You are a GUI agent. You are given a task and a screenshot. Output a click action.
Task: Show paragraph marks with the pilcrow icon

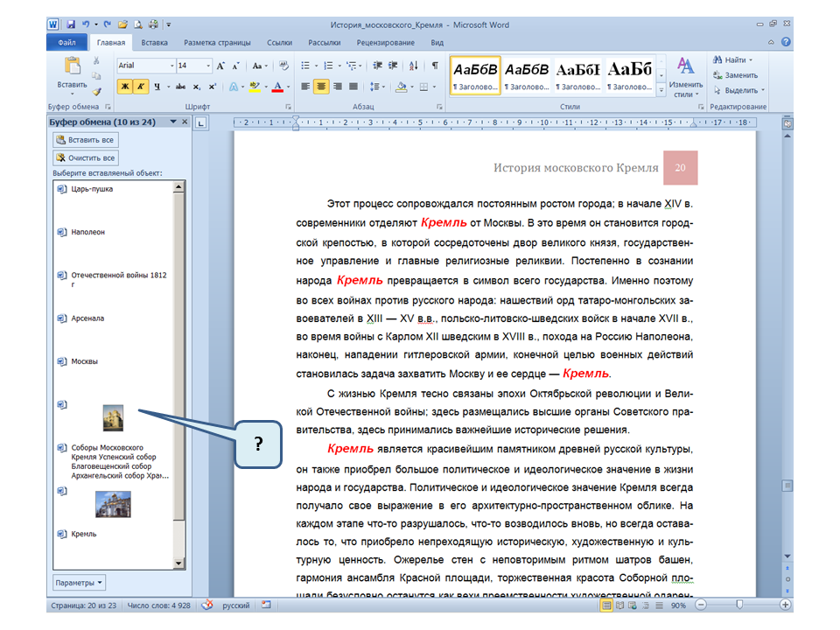[435, 66]
